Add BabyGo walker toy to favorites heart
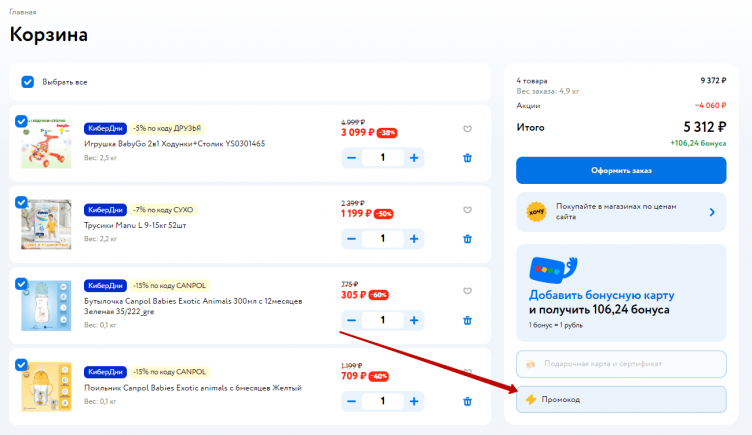 467,128
